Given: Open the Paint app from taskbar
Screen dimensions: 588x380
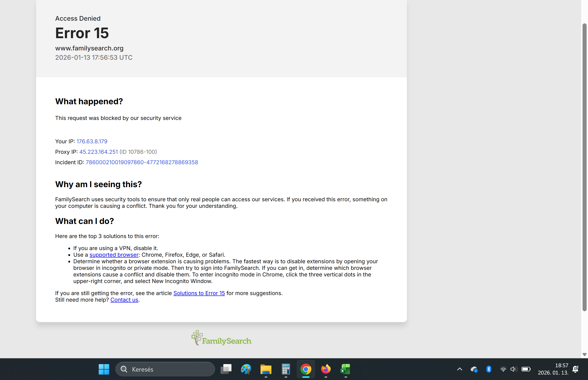Looking at the screenshot, I should [x=246, y=369].
